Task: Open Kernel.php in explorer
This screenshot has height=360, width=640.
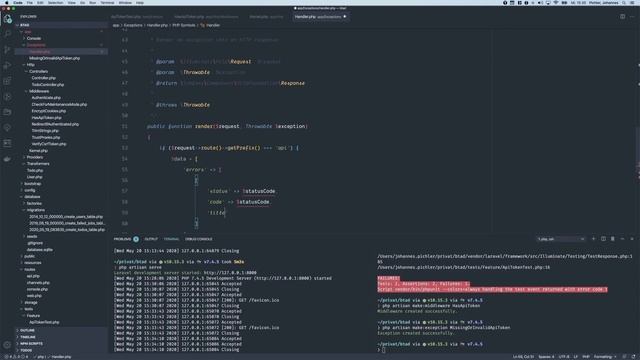Action: pos(38,151)
